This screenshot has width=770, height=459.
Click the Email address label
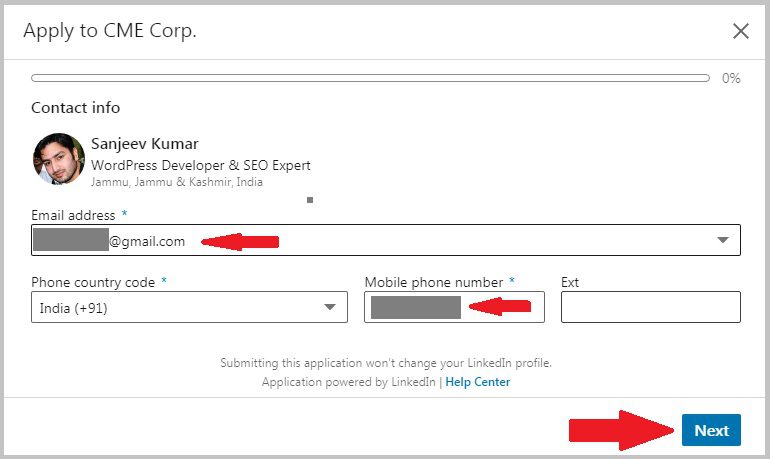(x=73, y=215)
